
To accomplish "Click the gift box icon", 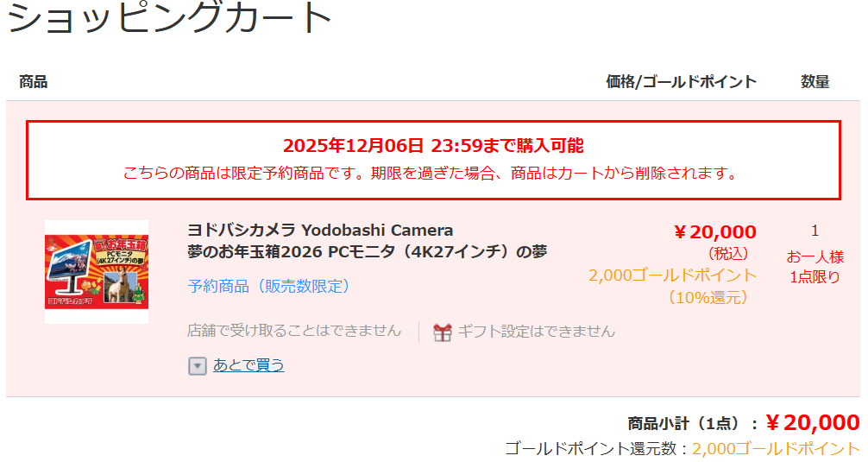I will coord(443,332).
